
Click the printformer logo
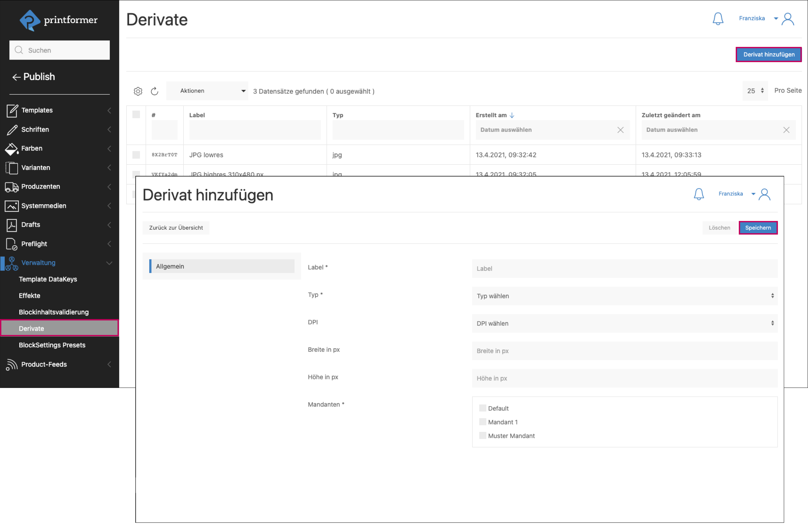tap(58, 20)
